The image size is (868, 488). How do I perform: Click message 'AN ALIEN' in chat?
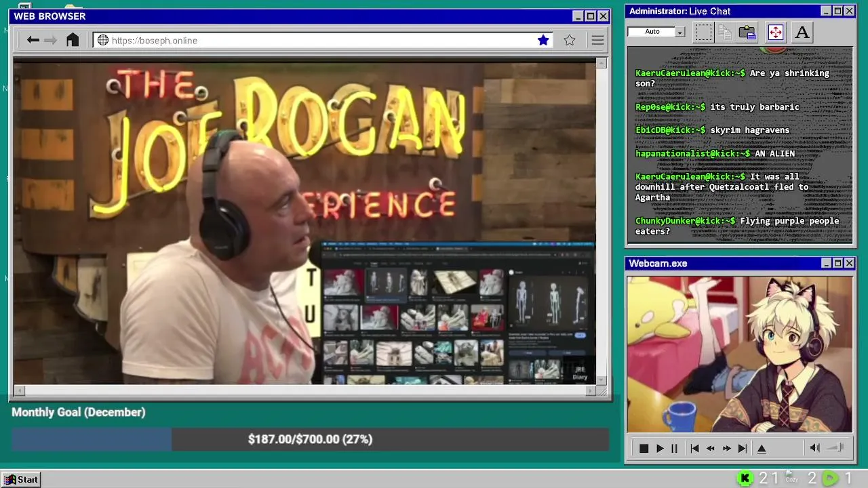774,154
